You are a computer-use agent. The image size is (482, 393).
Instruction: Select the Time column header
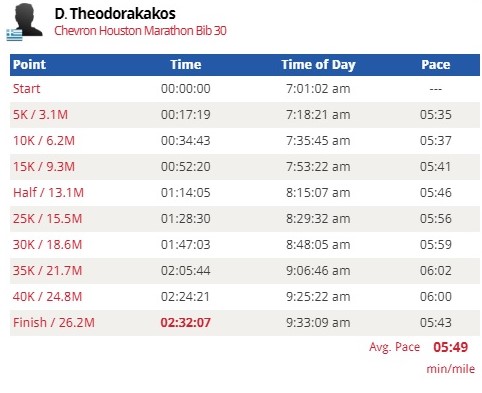coord(186,64)
